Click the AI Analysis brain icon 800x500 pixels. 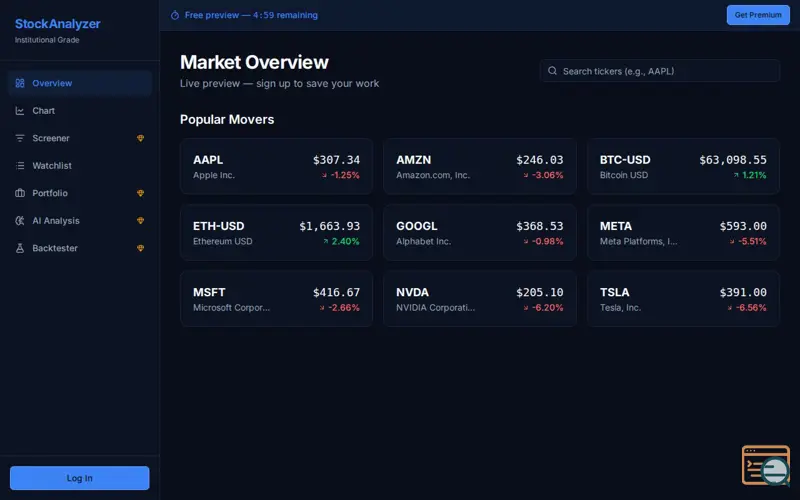[20, 221]
